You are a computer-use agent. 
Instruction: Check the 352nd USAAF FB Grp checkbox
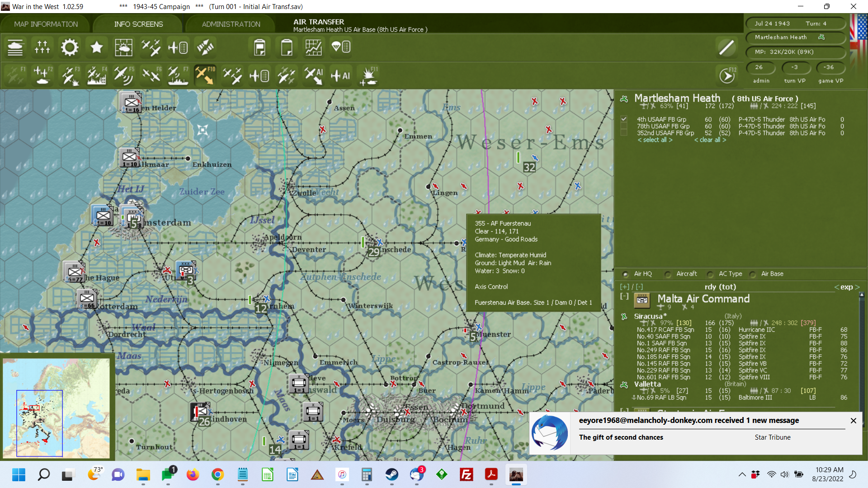tap(624, 133)
